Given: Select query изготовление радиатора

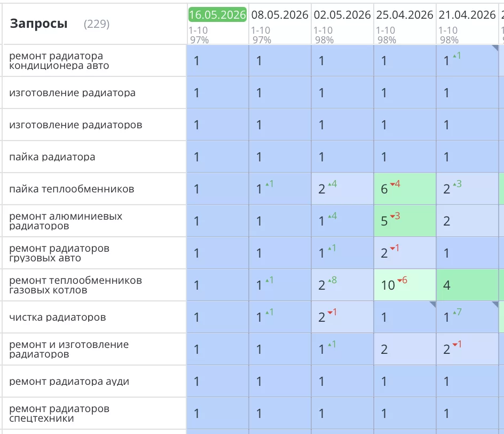Looking at the screenshot, I should (x=72, y=92).
